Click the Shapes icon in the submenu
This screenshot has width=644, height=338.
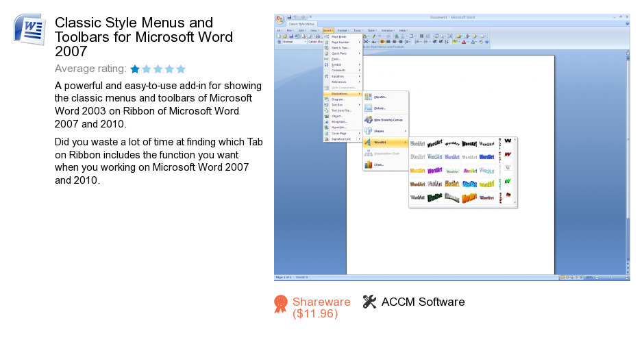click(x=368, y=131)
